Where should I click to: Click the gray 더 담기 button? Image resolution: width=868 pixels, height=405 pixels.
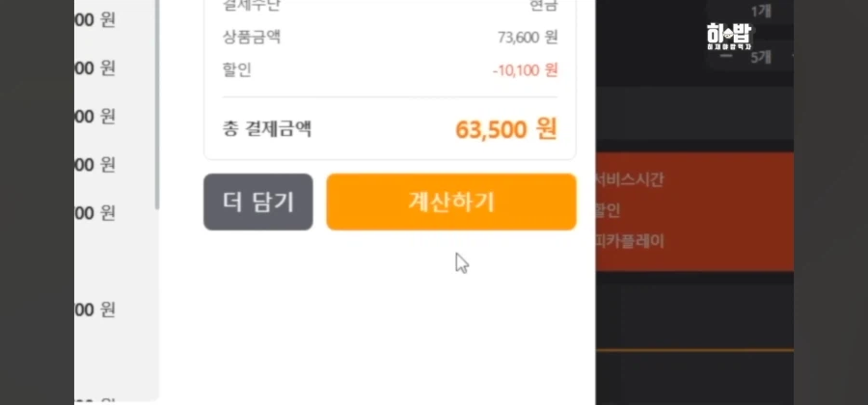point(258,202)
